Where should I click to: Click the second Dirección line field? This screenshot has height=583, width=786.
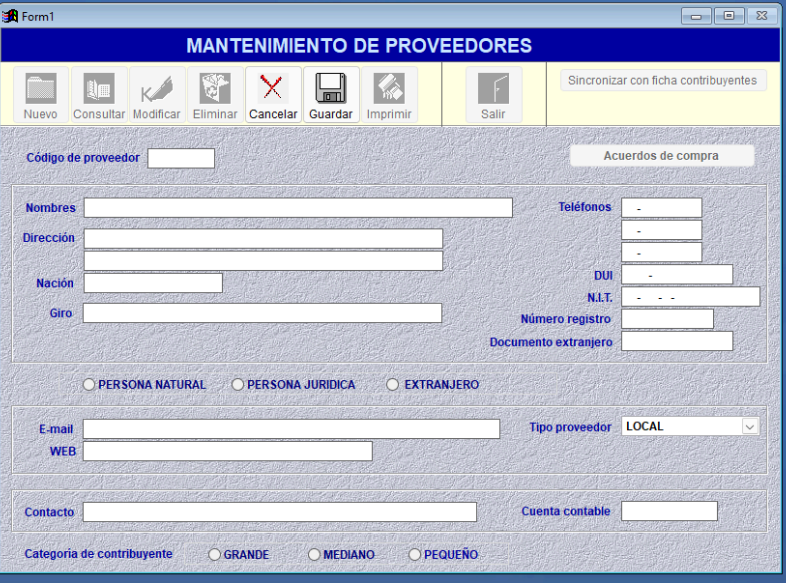click(x=263, y=261)
